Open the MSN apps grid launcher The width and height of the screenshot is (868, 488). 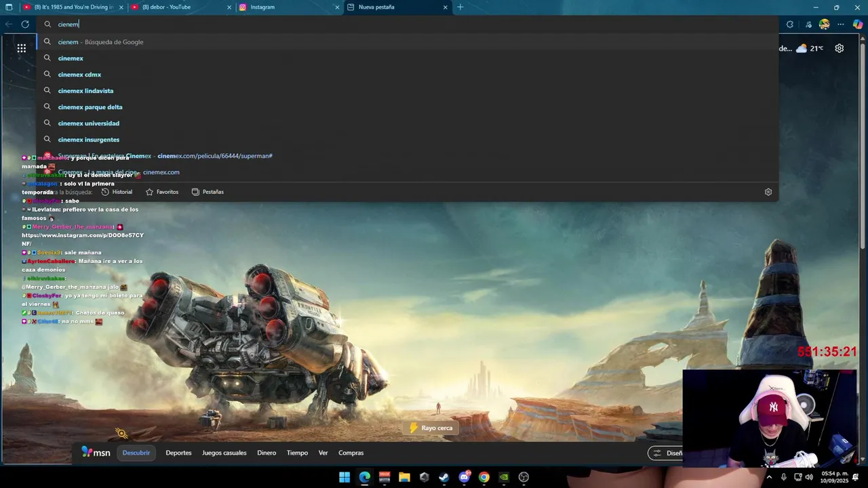(x=22, y=48)
